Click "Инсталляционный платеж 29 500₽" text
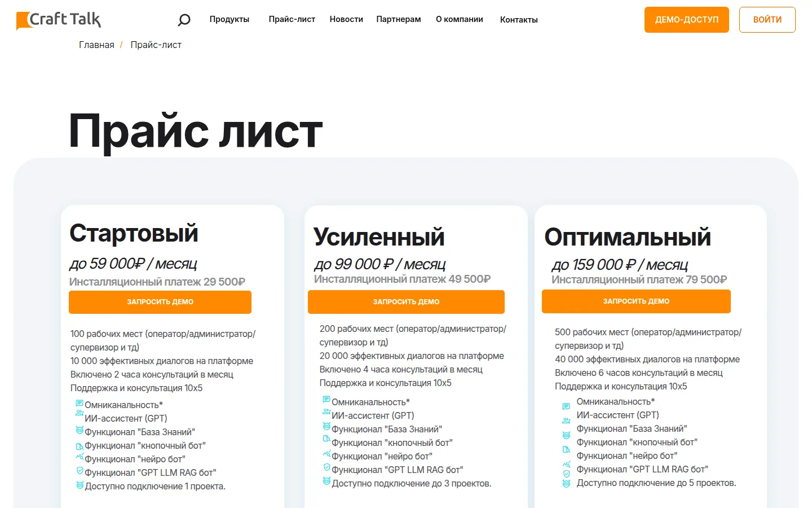The image size is (812, 508). (157, 282)
